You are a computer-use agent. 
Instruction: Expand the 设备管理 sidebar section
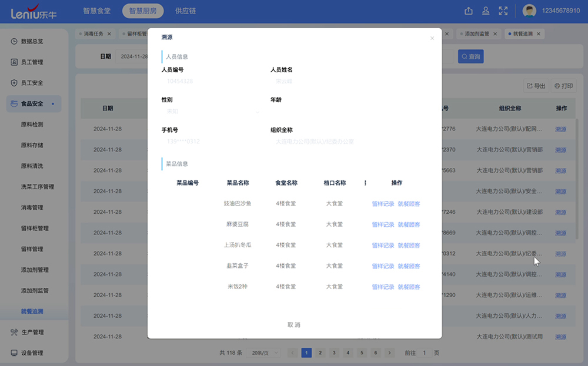tap(32, 353)
